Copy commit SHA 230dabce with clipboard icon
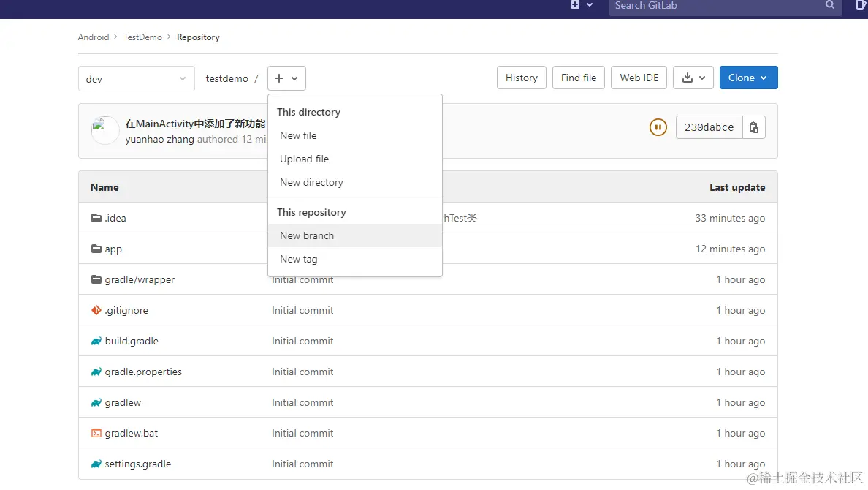 click(x=753, y=127)
